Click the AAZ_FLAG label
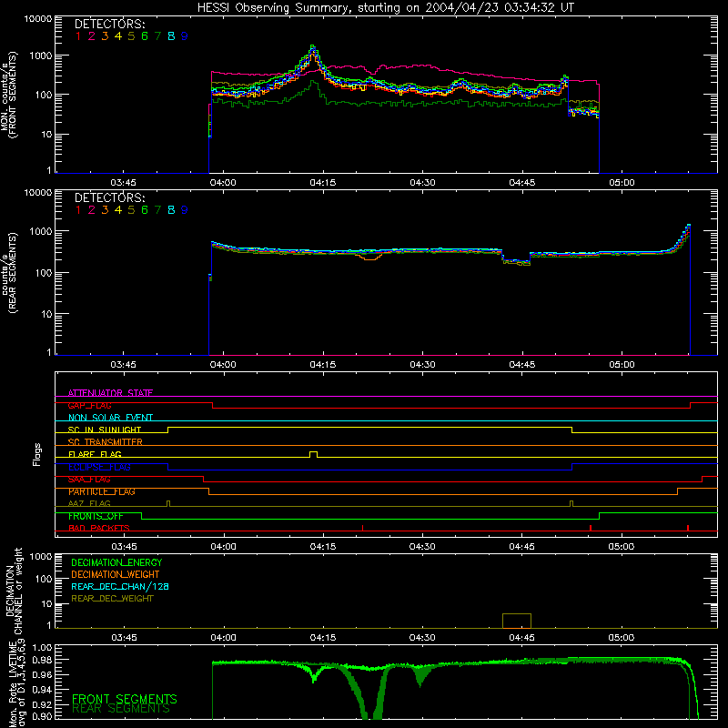This screenshot has width=728, height=728. click(89, 503)
